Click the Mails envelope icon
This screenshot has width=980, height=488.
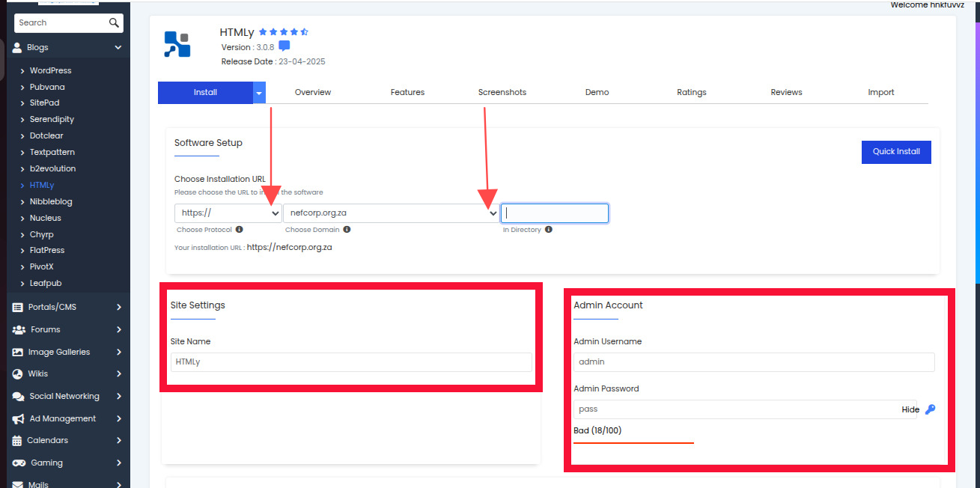tap(17, 484)
